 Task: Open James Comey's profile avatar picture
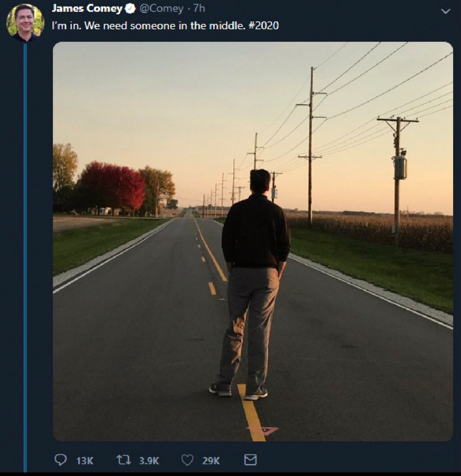(x=25, y=23)
